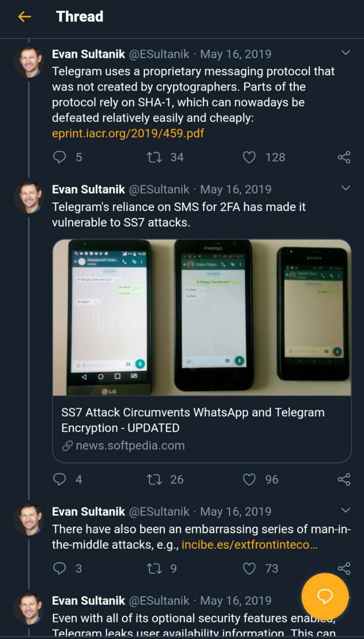Viewport: 364px width, 639px height.
Task: Reply to the man-in-the-middle attacks tweet
Action: point(60,569)
